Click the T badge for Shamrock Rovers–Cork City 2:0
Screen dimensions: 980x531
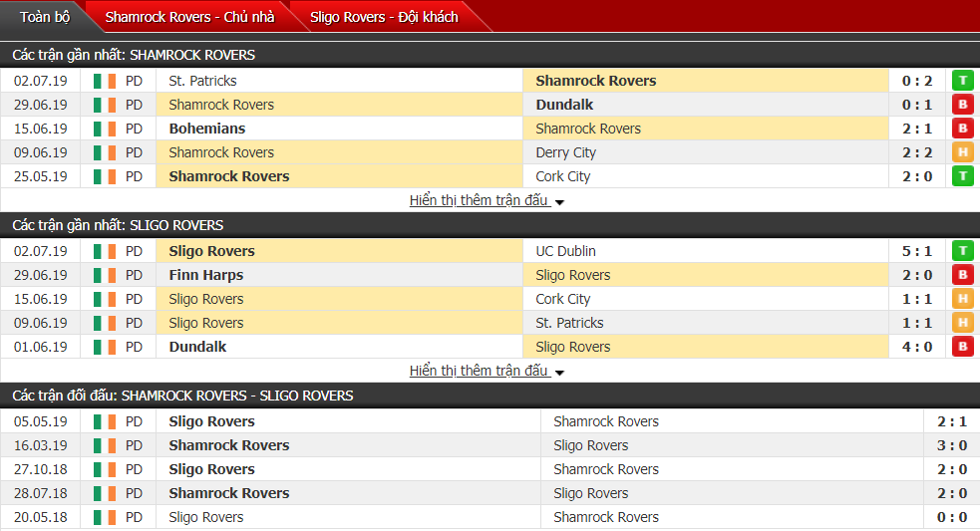pyautogui.click(x=962, y=176)
